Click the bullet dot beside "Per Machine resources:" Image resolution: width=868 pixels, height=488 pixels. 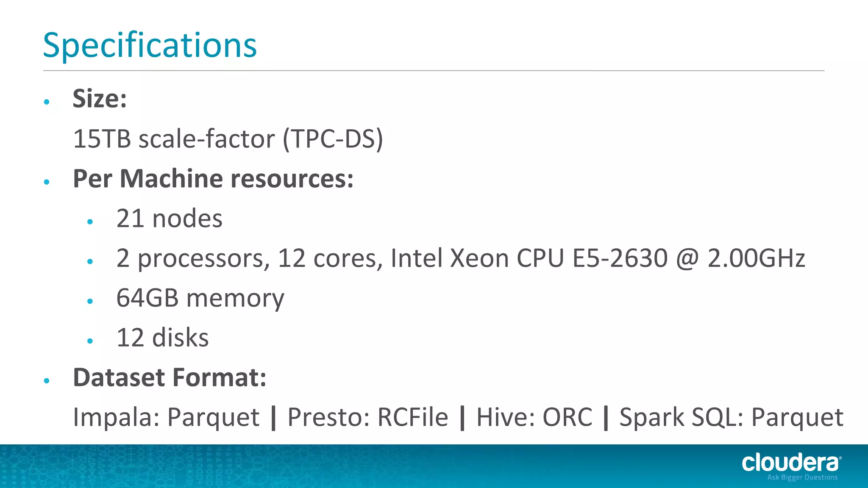[47, 182]
